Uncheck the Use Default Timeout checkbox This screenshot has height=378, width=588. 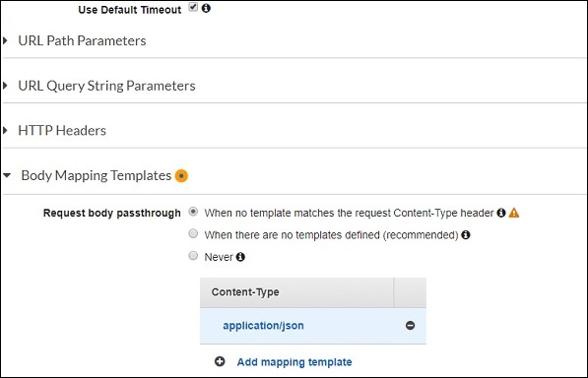coord(193,7)
